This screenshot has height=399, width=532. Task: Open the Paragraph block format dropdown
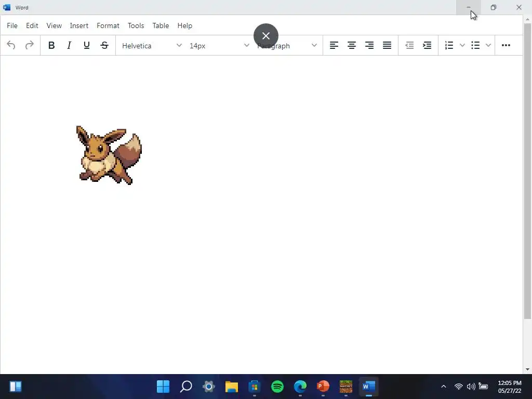(287, 46)
